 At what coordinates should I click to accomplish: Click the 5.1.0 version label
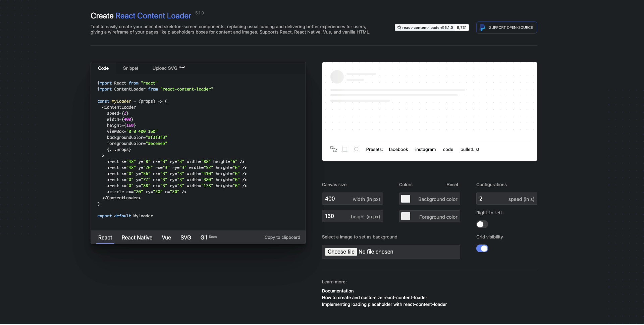200,13
